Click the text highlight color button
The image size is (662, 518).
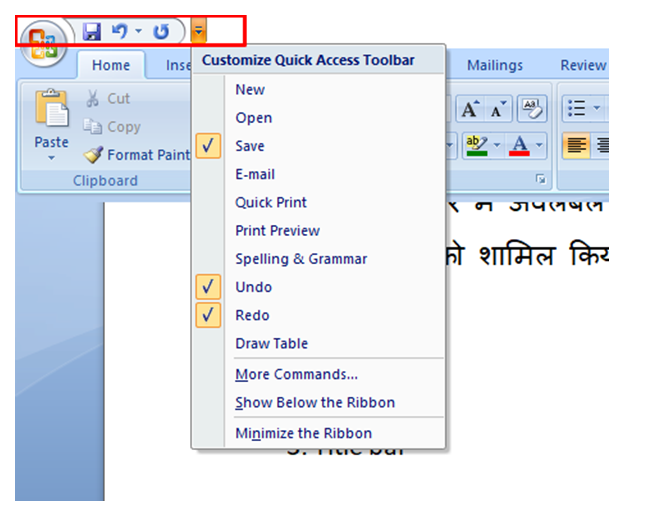[x=474, y=147]
